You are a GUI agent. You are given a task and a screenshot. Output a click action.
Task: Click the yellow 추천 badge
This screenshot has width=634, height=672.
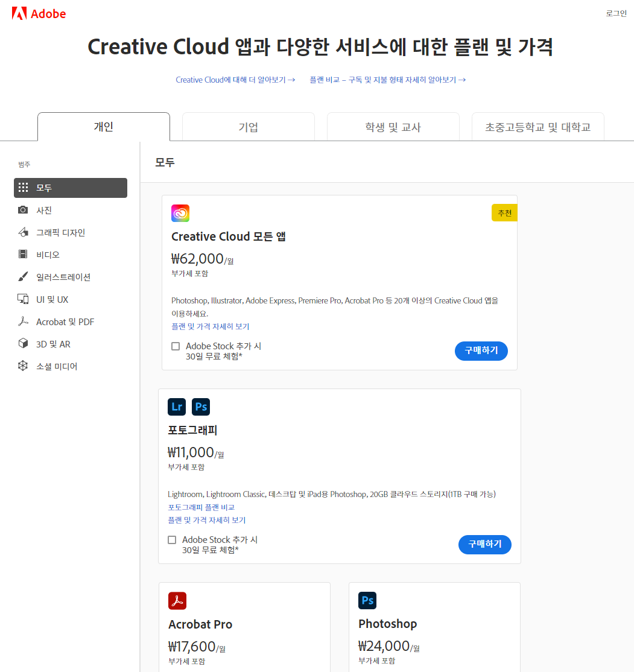point(504,213)
